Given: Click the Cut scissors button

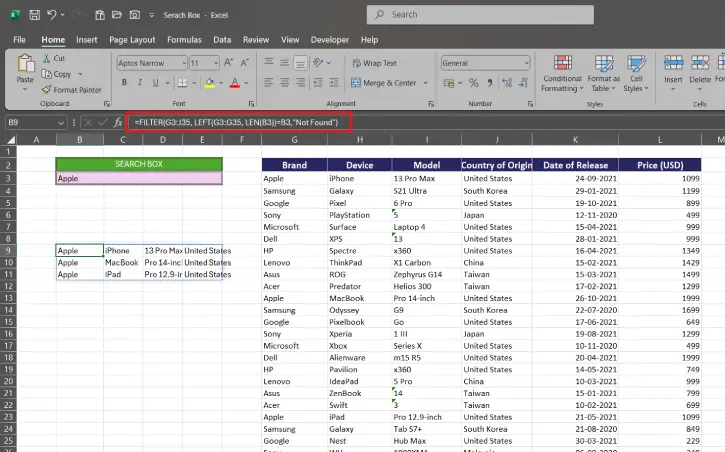Looking at the screenshot, I should click(54, 58).
